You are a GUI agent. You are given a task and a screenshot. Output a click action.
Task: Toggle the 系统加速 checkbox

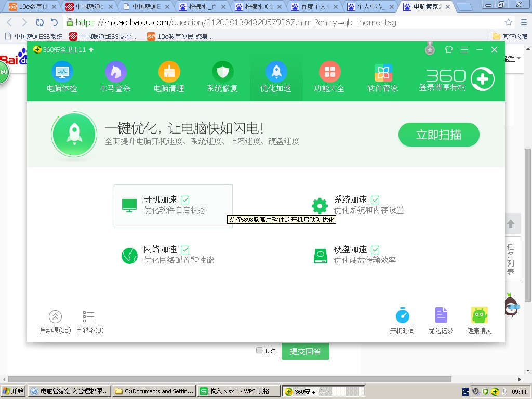coord(375,200)
